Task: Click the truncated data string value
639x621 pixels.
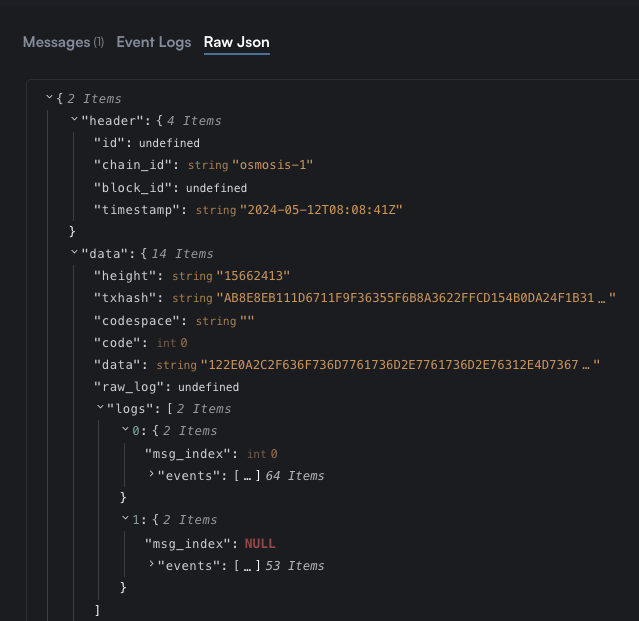Action: (x=400, y=365)
